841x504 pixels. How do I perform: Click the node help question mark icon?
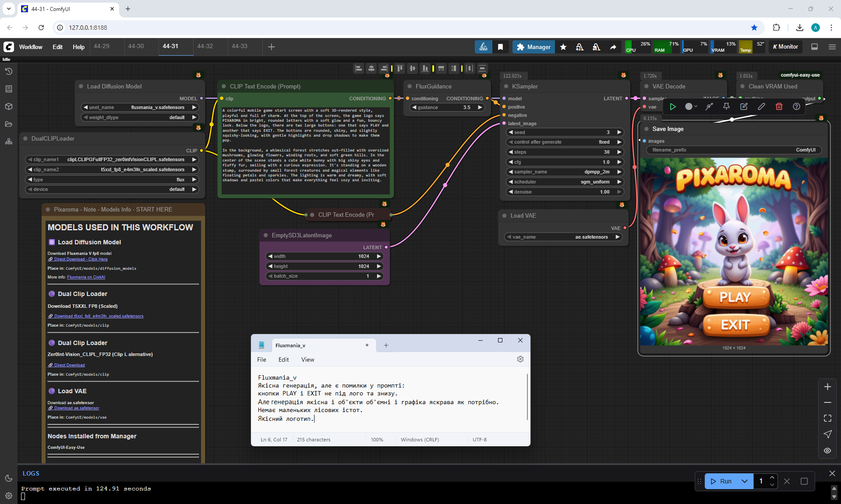pos(796,106)
